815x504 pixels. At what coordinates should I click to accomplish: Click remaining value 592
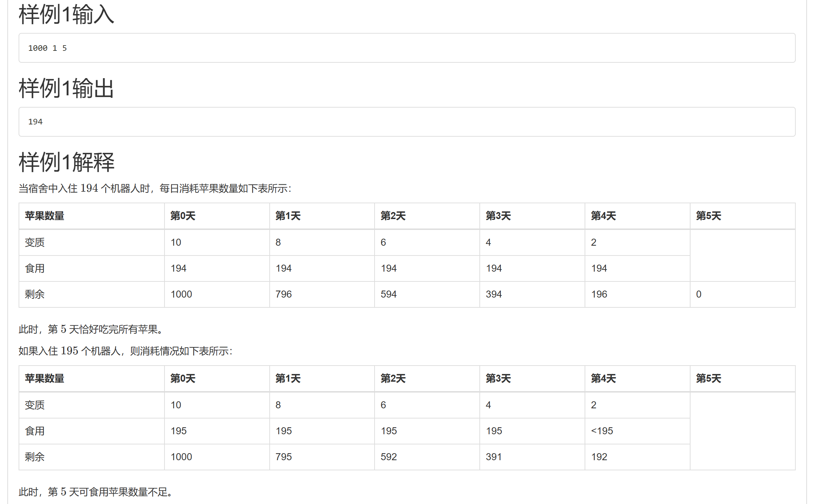point(389,457)
